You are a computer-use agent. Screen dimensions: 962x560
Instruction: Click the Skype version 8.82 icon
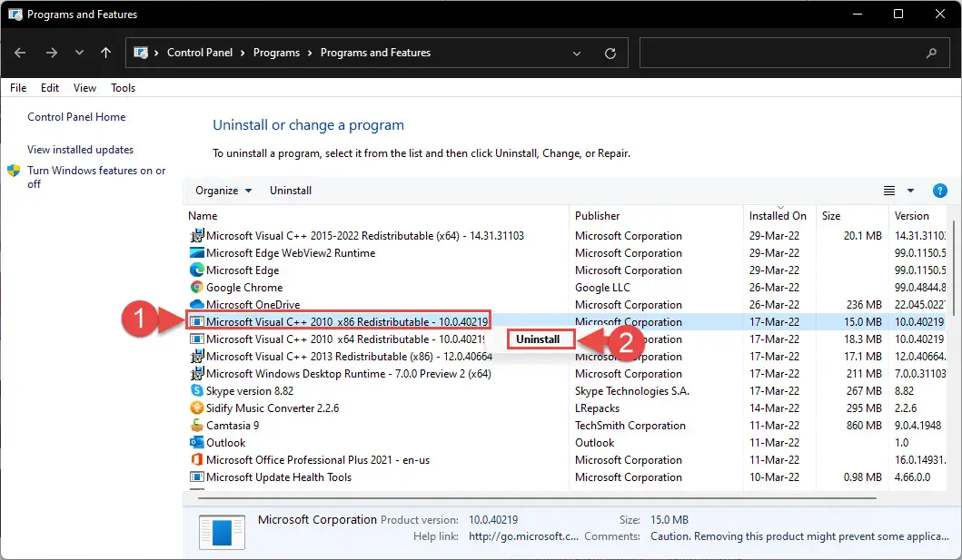196,390
